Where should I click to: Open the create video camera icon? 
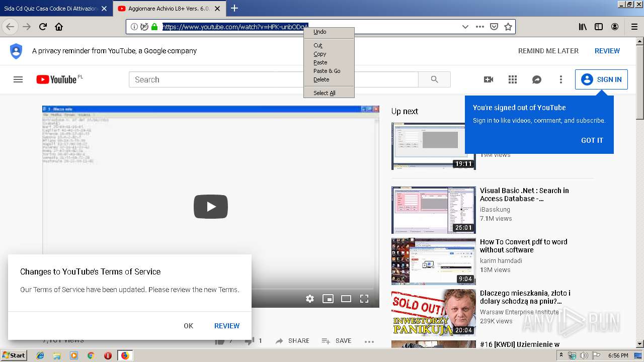(x=489, y=79)
